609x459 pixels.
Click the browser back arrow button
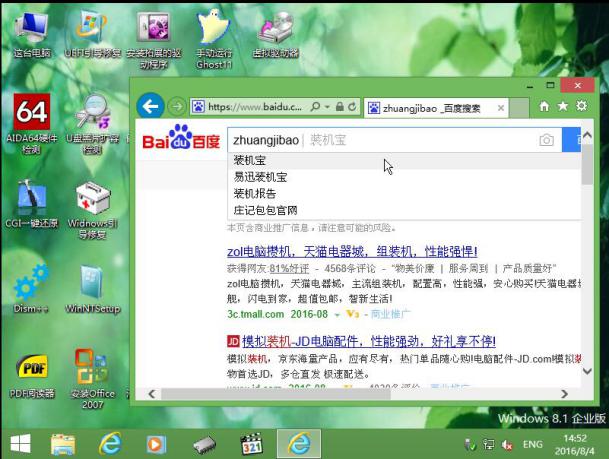(x=150, y=106)
